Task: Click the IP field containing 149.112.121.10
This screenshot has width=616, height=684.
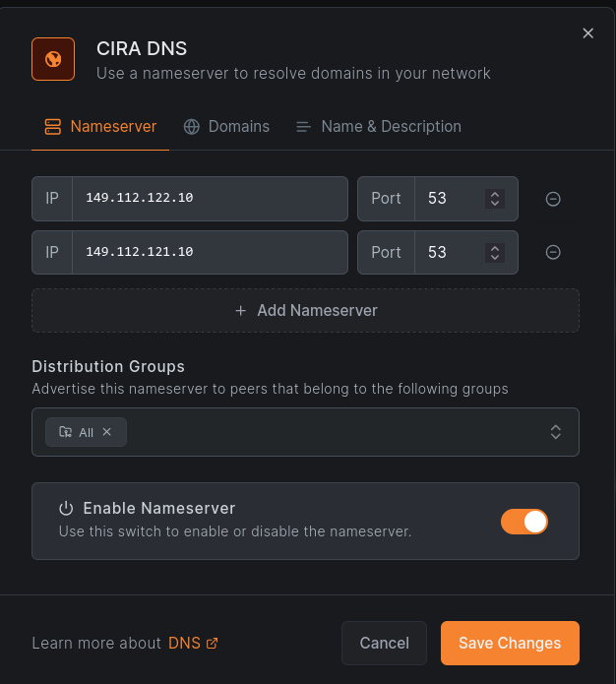Action: (209, 253)
